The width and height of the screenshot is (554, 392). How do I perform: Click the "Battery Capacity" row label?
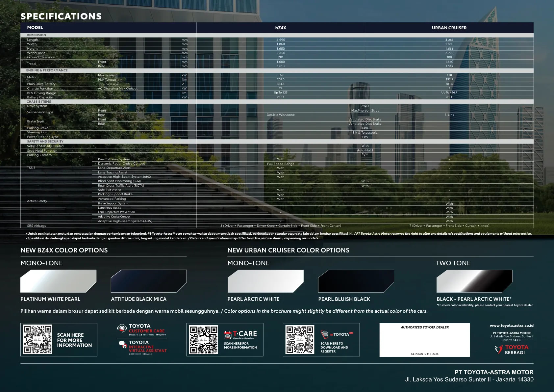[40, 97]
